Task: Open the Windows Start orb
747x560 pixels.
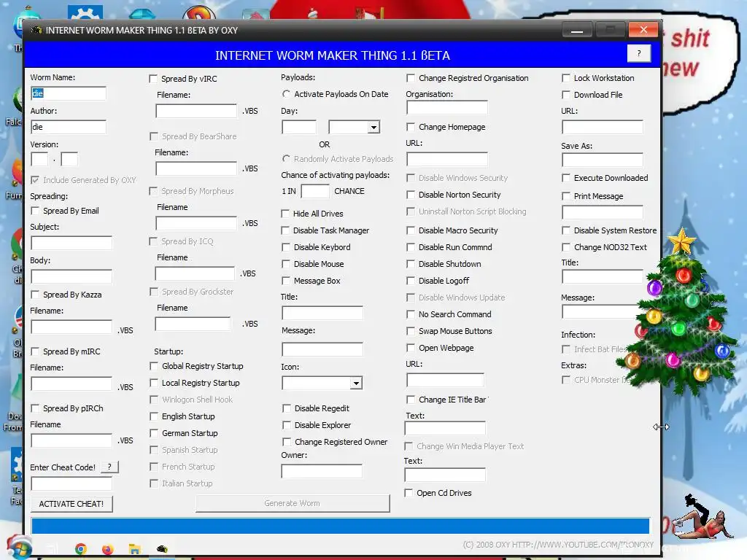Action: click(x=19, y=547)
